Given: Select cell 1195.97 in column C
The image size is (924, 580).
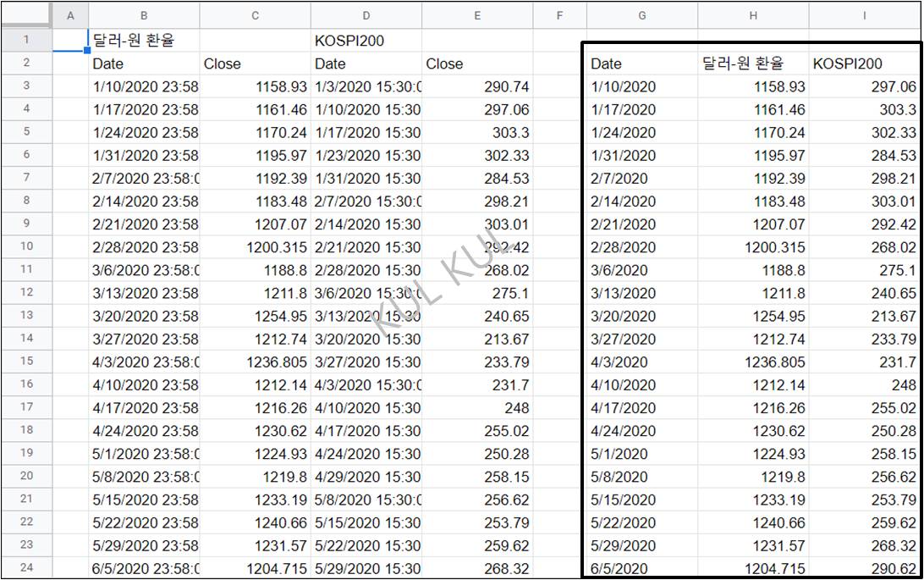Looking at the screenshot, I should [x=255, y=156].
